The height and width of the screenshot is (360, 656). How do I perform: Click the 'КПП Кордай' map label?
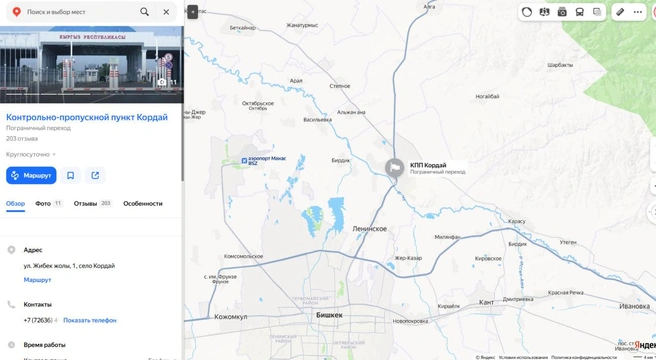(x=428, y=165)
